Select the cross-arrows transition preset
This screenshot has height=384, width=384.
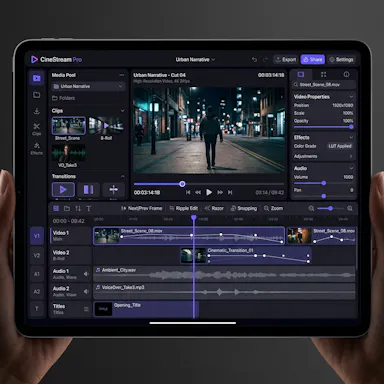point(114,190)
